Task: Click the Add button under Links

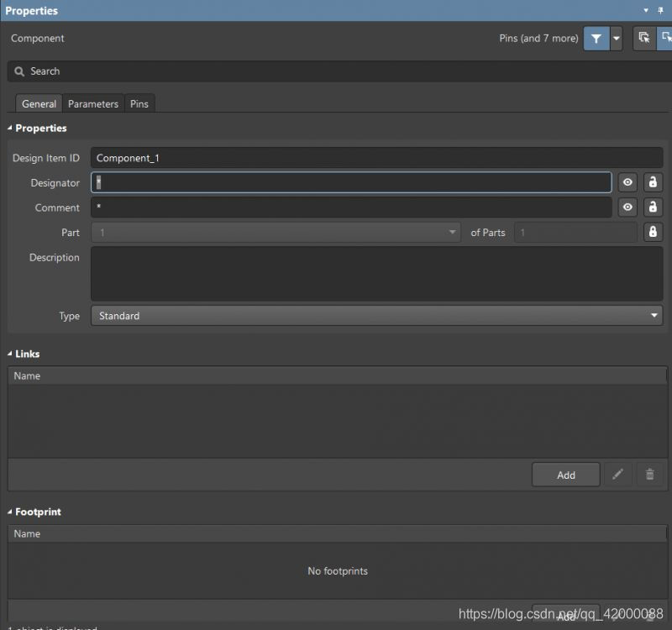Action: 565,475
